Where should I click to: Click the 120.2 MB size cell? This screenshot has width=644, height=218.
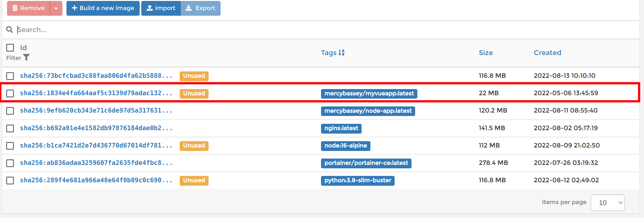pos(493,110)
